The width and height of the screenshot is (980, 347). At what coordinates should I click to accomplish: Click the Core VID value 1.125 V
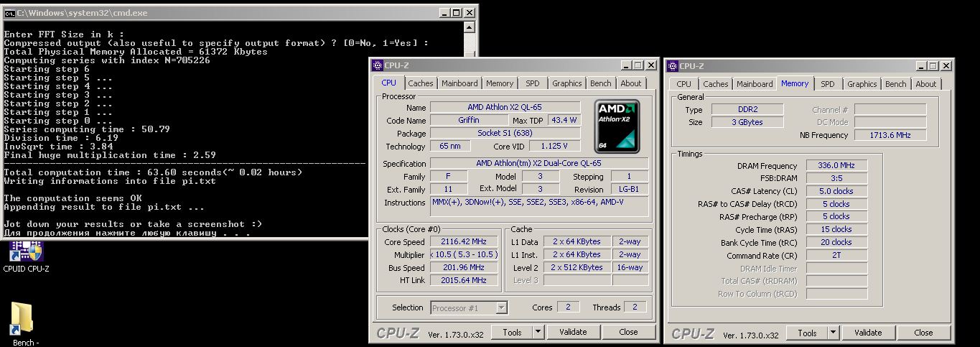point(555,146)
